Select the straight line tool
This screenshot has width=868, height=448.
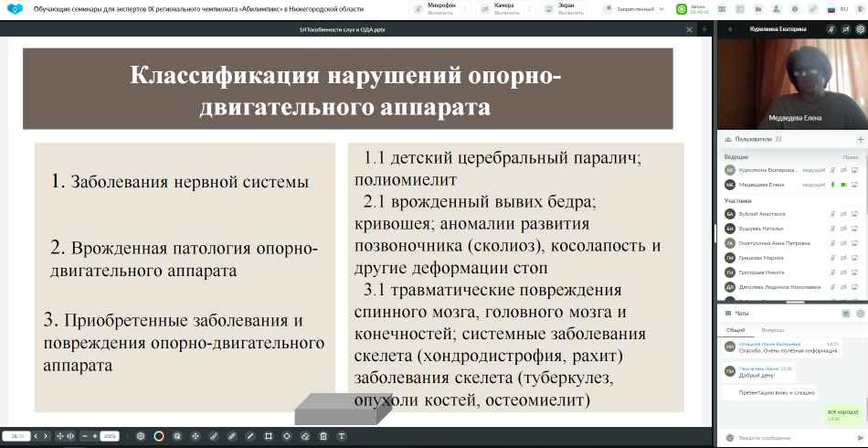[250, 436]
